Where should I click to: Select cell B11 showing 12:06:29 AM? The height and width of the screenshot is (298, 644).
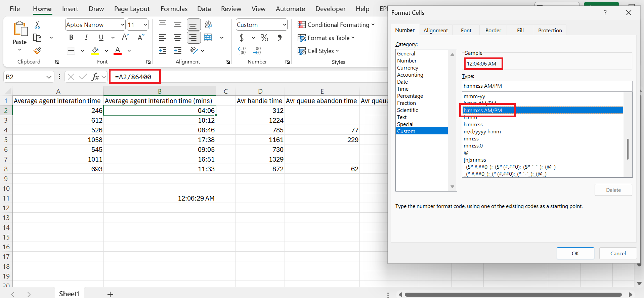(160, 198)
